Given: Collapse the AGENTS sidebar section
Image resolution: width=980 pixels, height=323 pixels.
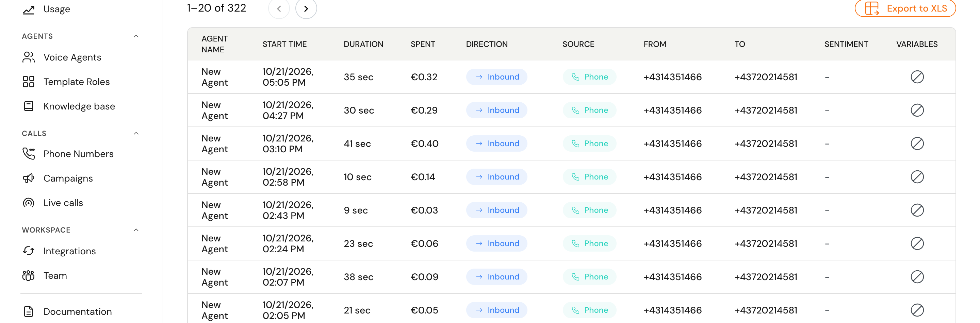Looking at the screenshot, I should tap(136, 36).
